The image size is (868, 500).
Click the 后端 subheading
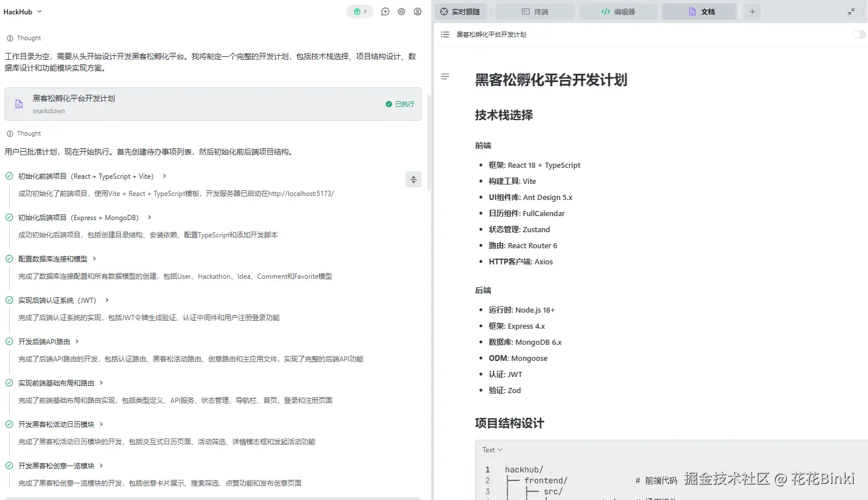pyautogui.click(x=483, y=290)
